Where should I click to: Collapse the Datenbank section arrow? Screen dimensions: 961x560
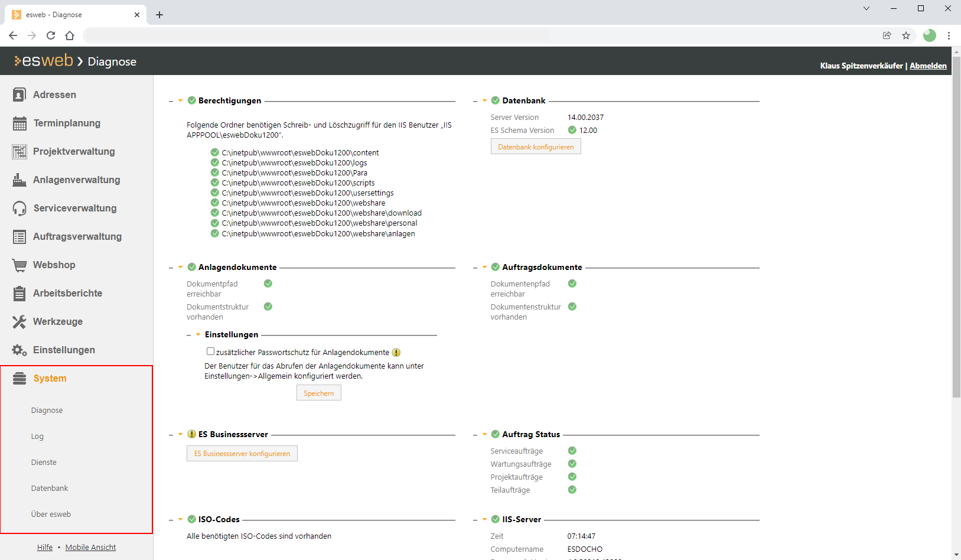[x=484, y=101]
